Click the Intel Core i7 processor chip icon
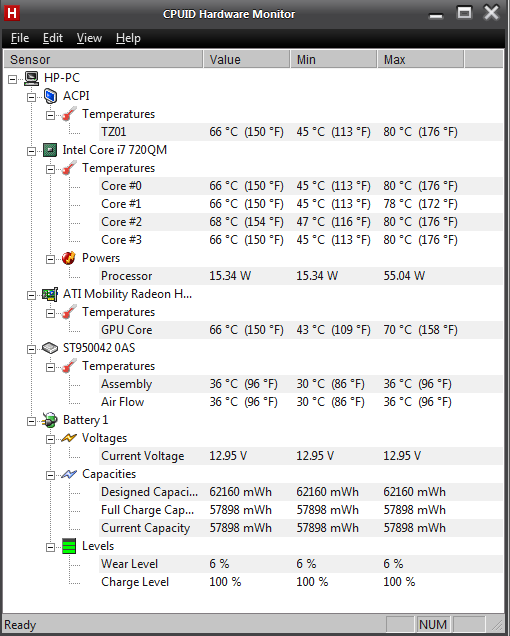 [x=50, y=150]
